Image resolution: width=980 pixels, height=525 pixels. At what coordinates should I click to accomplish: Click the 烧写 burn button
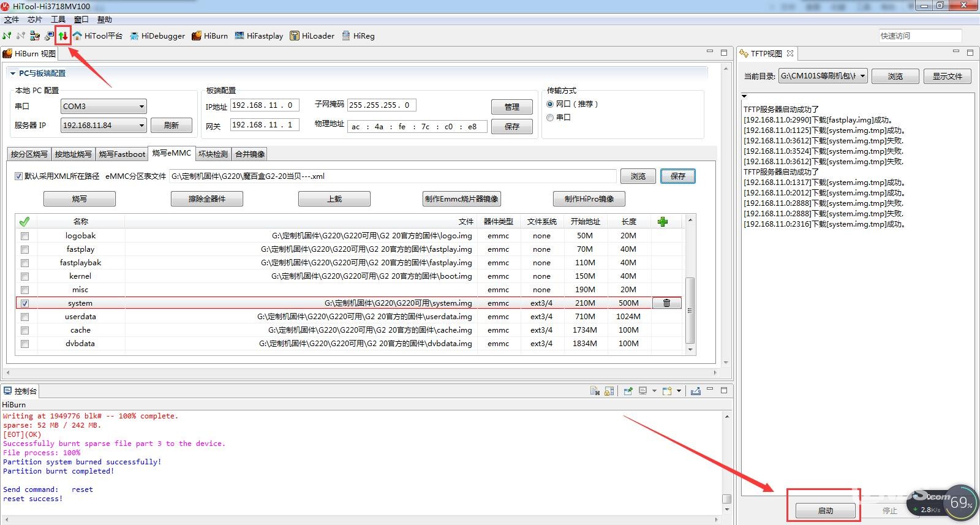(80, 199)
